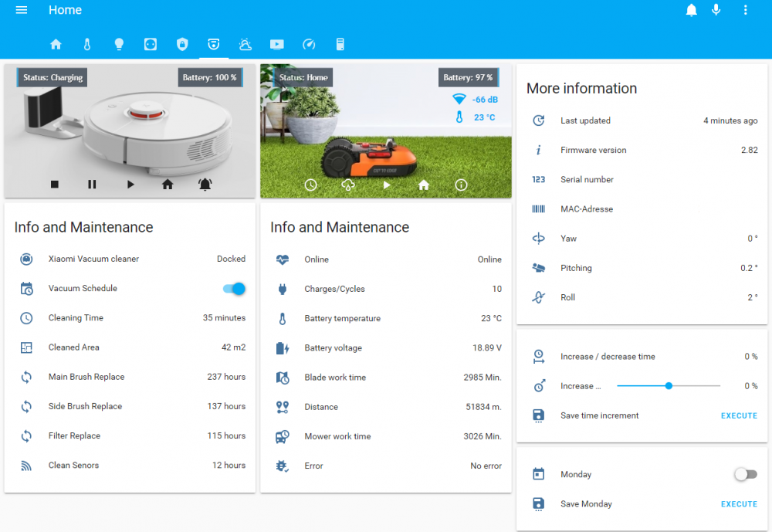Send the mower home

424,185
